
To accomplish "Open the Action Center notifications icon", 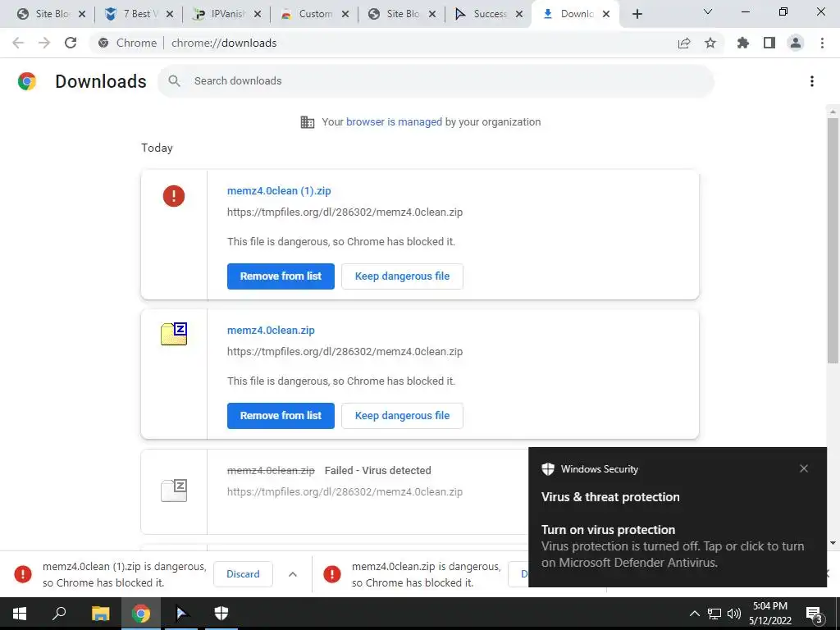I will coord(815,614).
